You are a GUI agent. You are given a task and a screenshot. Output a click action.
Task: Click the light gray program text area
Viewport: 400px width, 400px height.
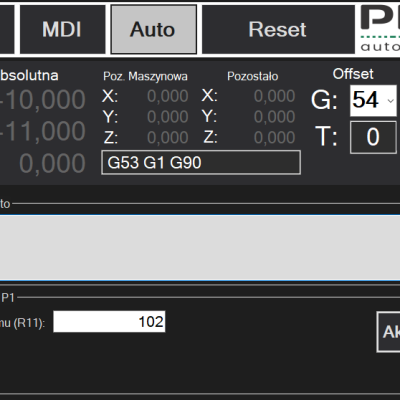(200, 248)
